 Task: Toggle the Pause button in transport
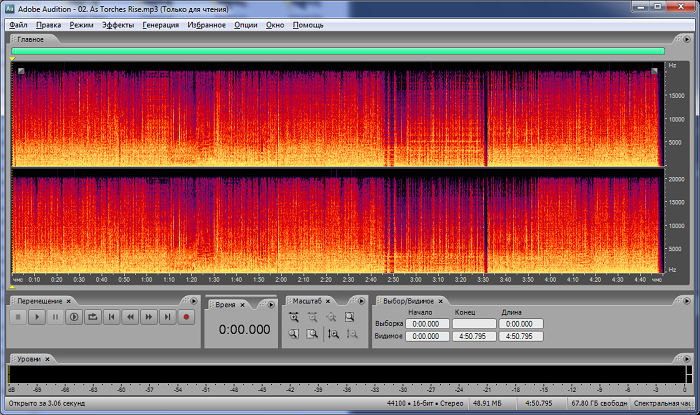55,317
